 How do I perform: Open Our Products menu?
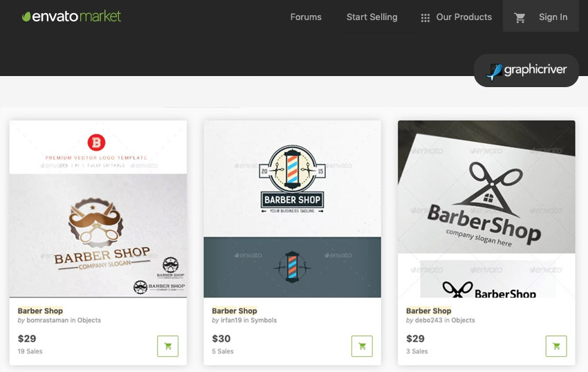(464, 17)
